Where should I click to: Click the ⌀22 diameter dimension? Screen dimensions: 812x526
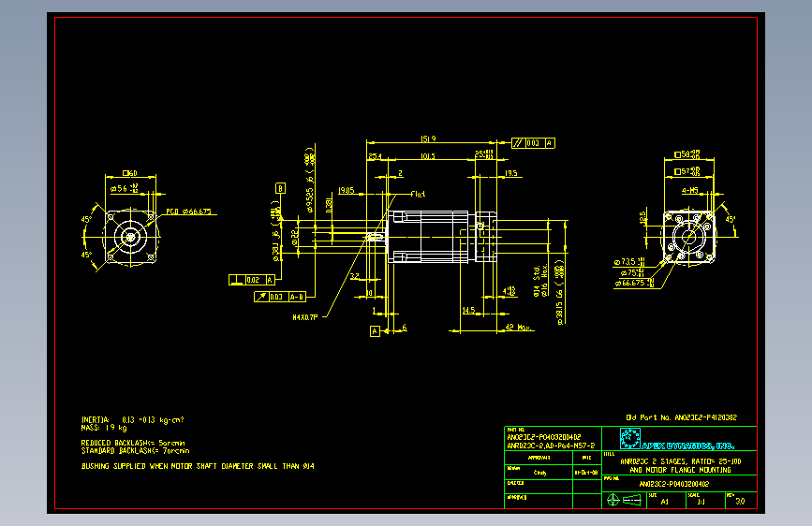pos(295,237)
